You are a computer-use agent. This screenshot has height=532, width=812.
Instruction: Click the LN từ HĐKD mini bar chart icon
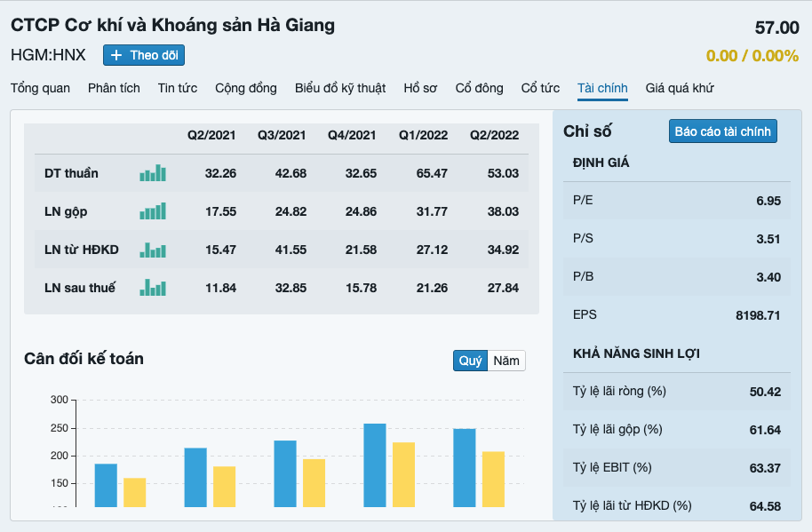(x=153, y=250)
